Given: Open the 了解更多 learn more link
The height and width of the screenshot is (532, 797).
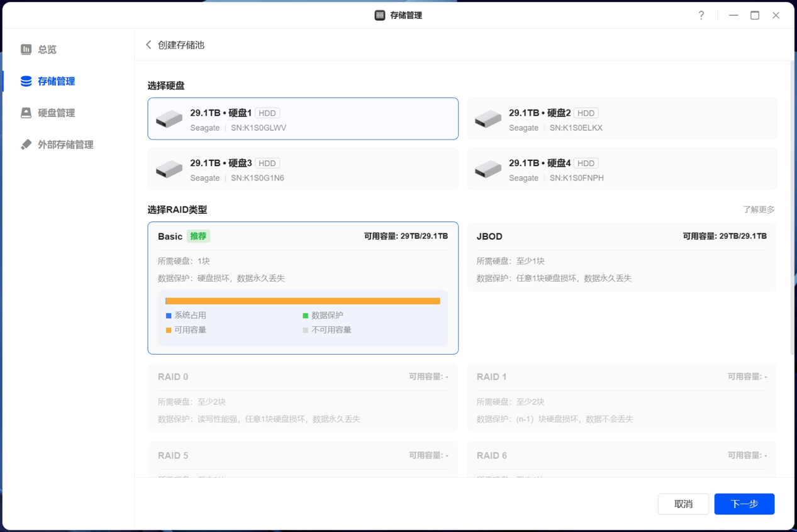Looking at the screenshot, I should pos(759,209).
